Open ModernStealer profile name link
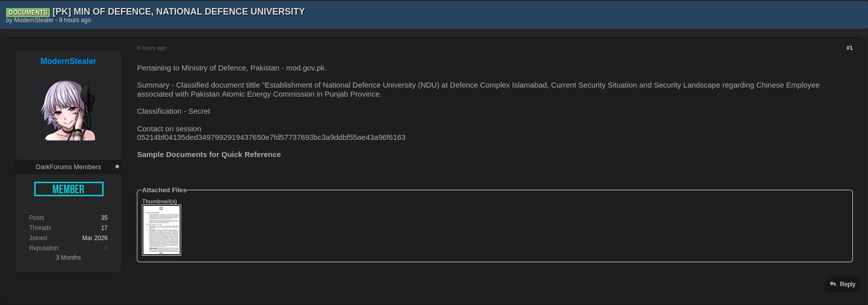This screenshot has height=305, width=868. [68, 61]
